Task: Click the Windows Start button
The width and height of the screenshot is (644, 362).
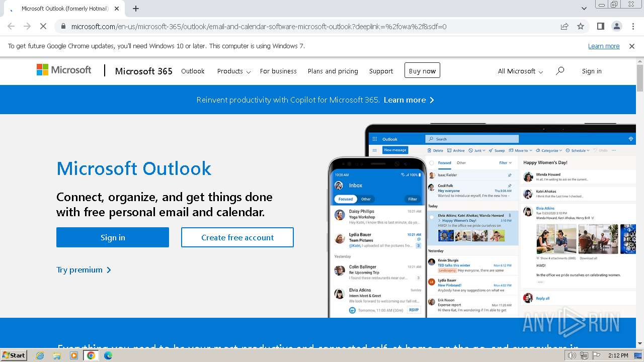Action: click(14, 355)
